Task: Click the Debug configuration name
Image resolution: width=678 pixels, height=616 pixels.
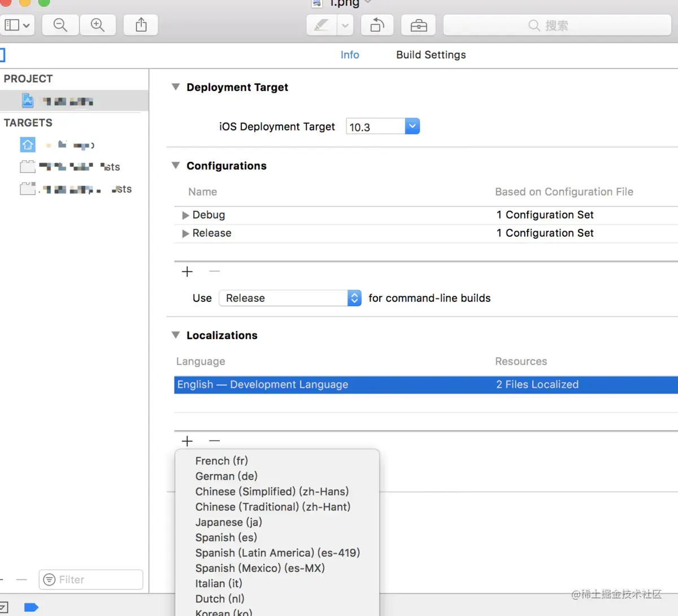Action: click(x=208, y=215)
